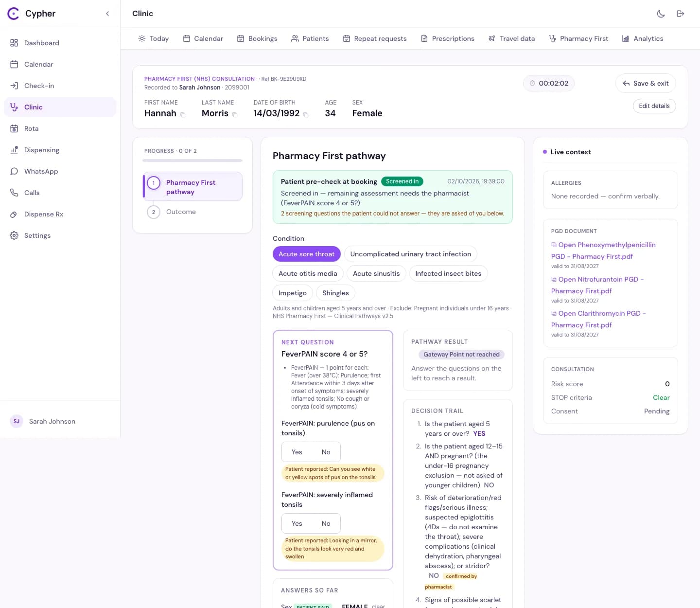Viewport: 700px width, 608px height.
Task: Open Nitrofurantoin PGD document link
Action: point(597,285)
